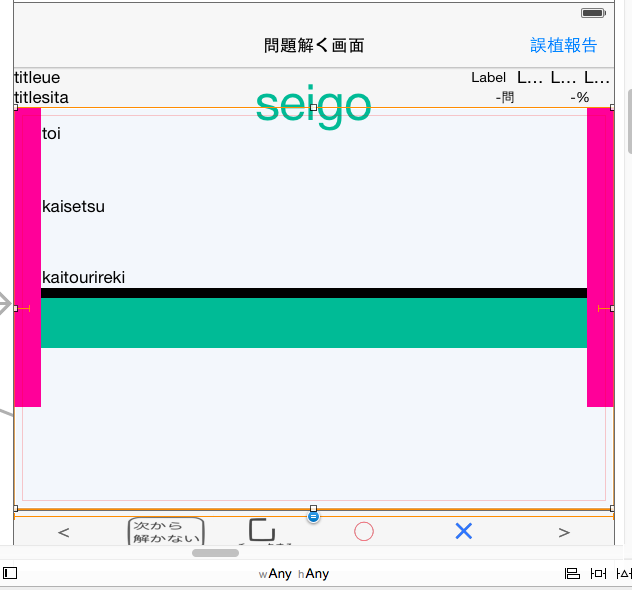This screenshot has width=632, height=590.
Task: Click the top-center resize handle
Action: point(314,108)
